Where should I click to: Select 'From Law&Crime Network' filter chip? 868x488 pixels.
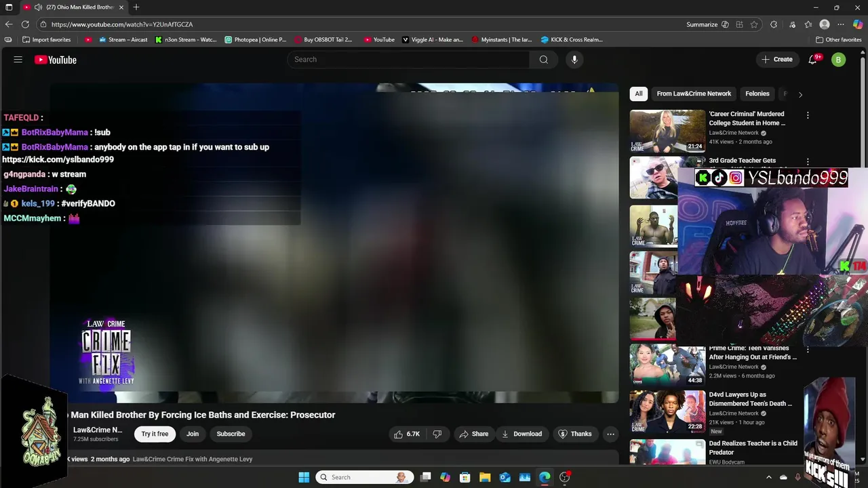pyautogui.click(x=694, y=94)
